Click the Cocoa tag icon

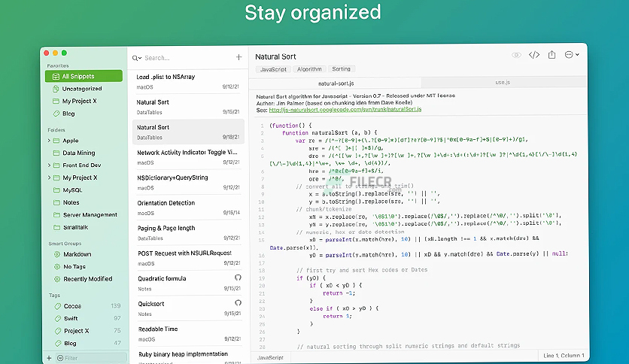point(57,306)
